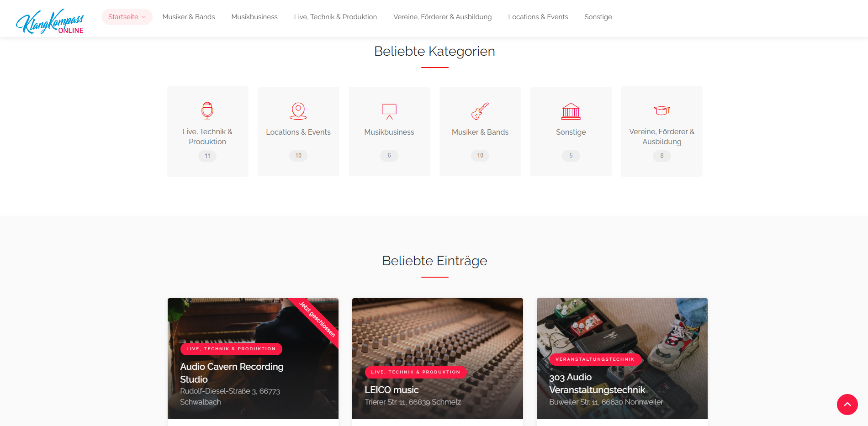Open the LEICO music listing title

pos(392,390)
